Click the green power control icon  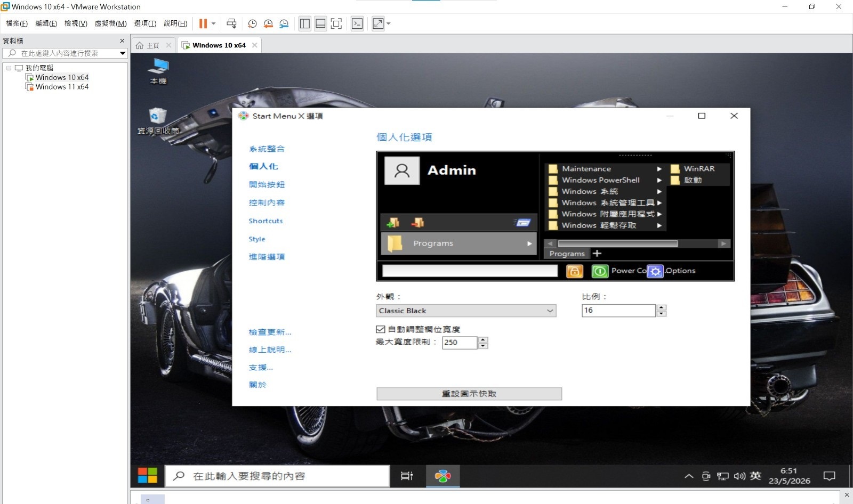(x=600, y=271)
